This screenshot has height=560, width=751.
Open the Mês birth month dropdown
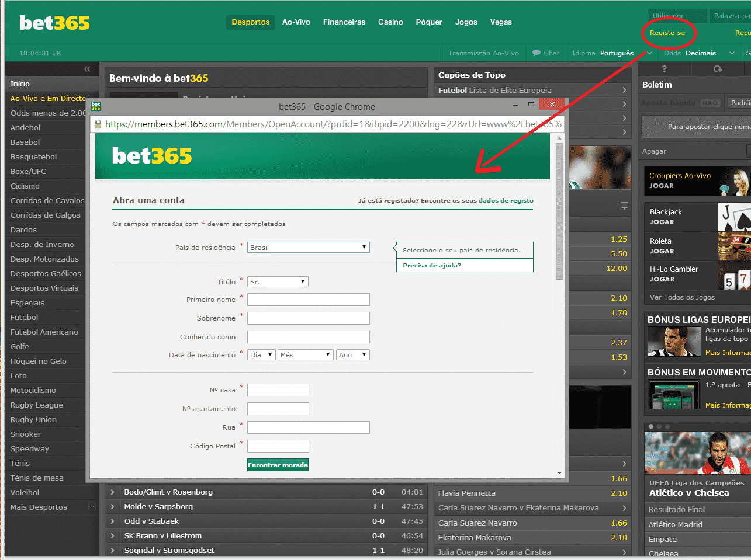306,355
